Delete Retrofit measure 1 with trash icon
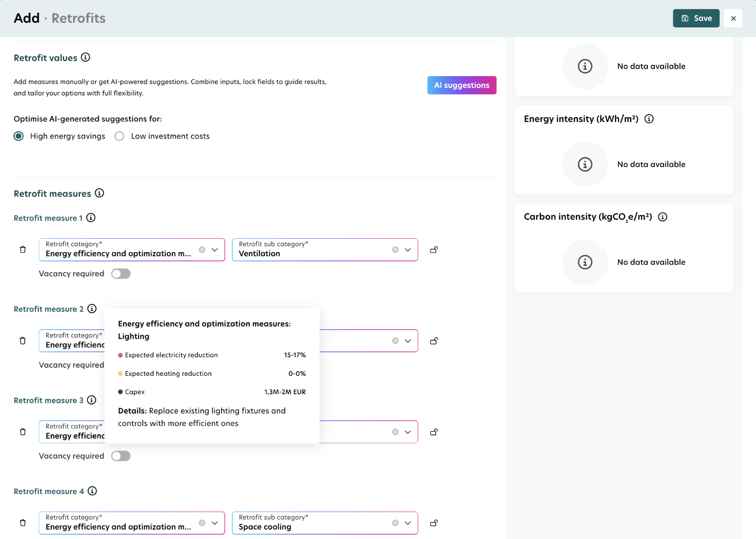756x539 pixels. (x=23, y=250)
